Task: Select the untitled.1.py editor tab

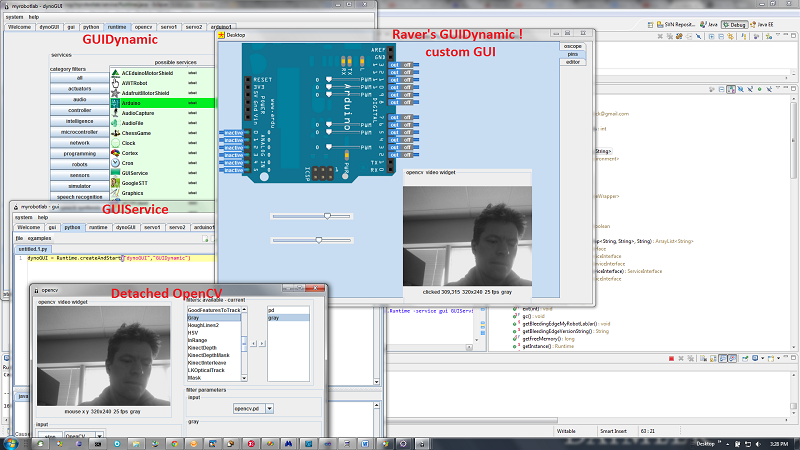Action: click(33, 249)
